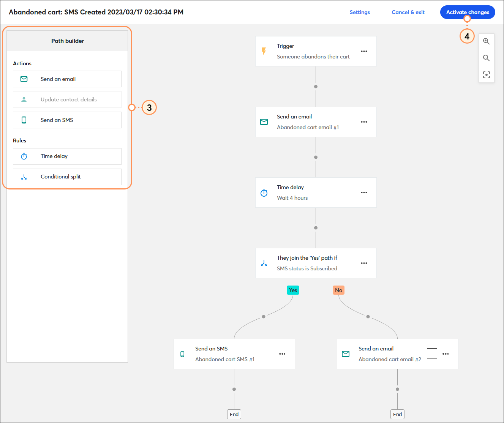The width and height of the screenshot is (504, 423).
Task: Open options for Abandoned cart SMS #1
Action: click(x=282, y=354)
